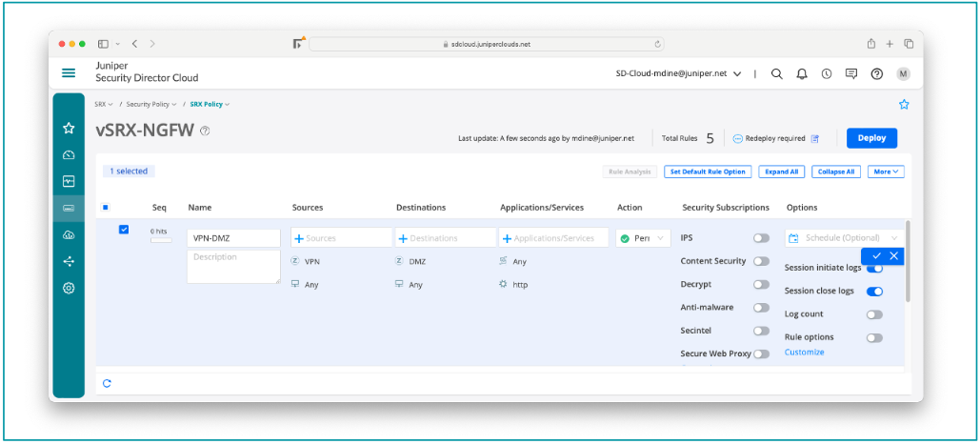Open the Administration gear icon in sidebar
The width and height of the screenshot is (980, 444).
click(69, 288)
